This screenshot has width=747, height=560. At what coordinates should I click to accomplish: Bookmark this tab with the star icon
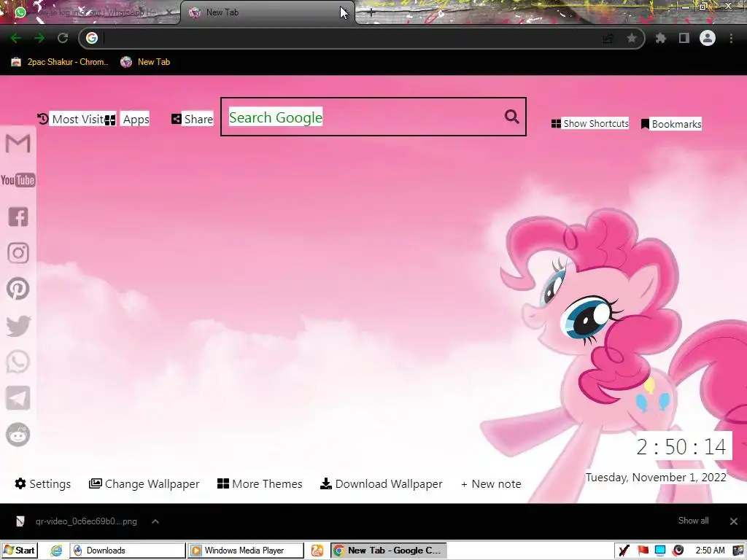click(631, 38)
